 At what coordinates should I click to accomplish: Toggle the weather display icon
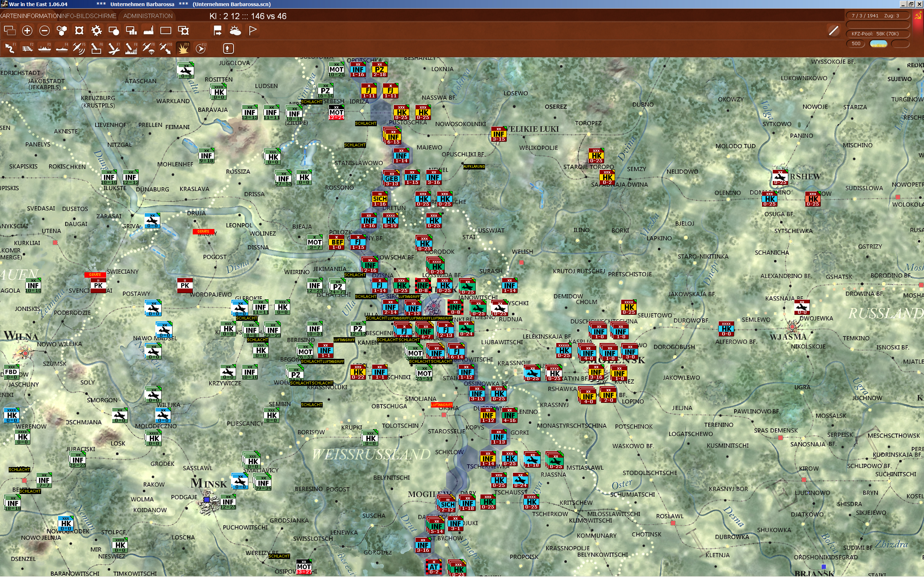[x=235, y=31]
